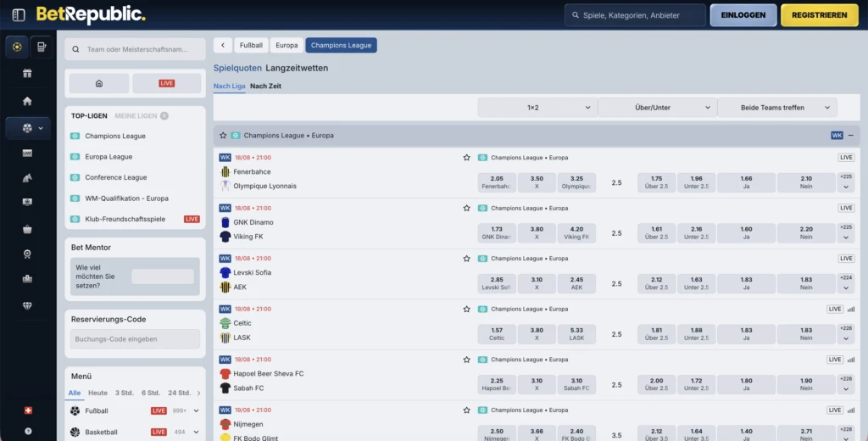This screenshot has width=868, height=441.
Task: Favorite the Champions League • Europa league header
Action: pyautogui.click(x=223, y=135)
